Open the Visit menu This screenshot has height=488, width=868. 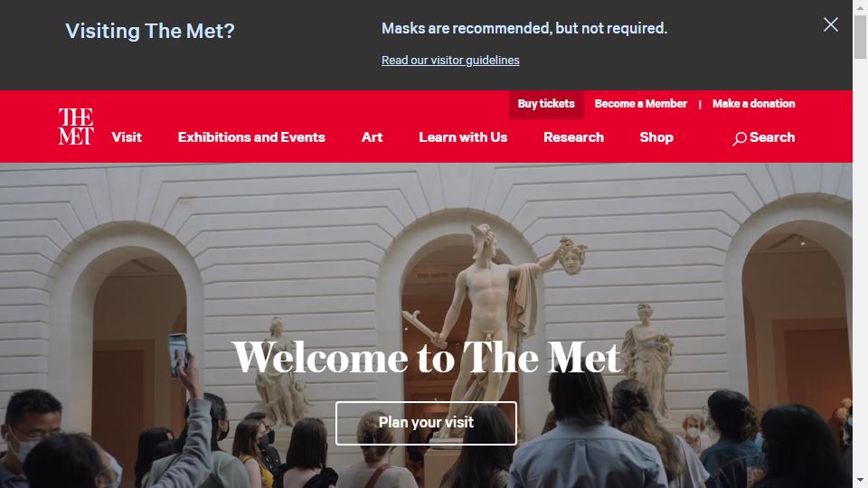127,137
